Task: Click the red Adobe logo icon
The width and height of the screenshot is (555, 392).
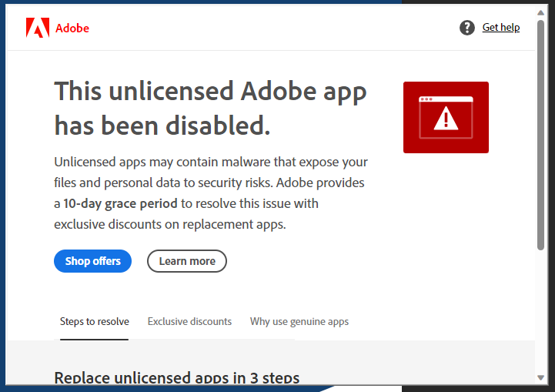Action: (x=37, y=28)
